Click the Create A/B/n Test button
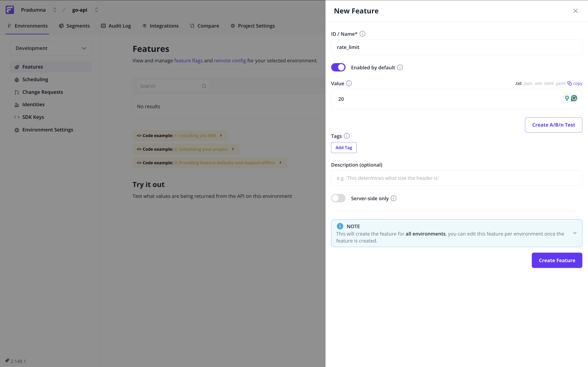This screenshot has width=588, height=367. point(553,125)
